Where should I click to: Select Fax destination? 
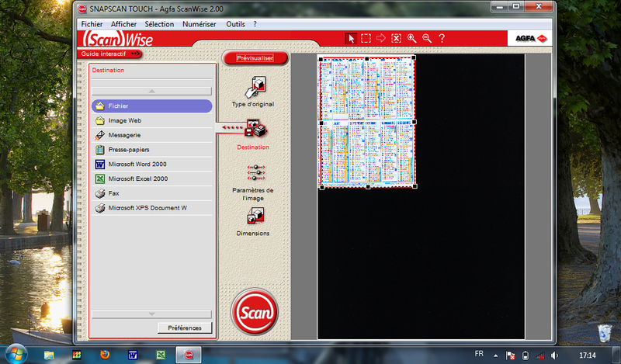point(151,193)
